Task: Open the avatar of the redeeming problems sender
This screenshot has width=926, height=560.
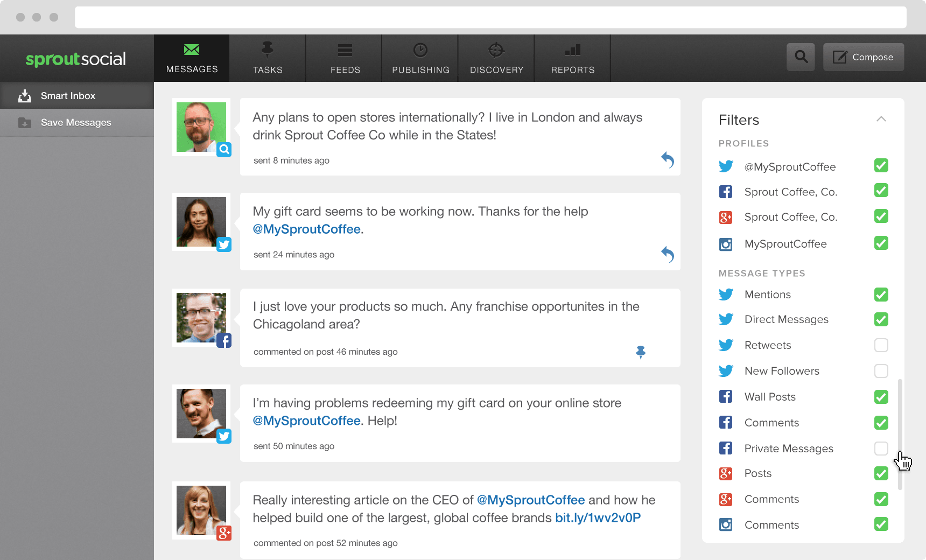Action: pyautogui.click(x=201, y=414)
